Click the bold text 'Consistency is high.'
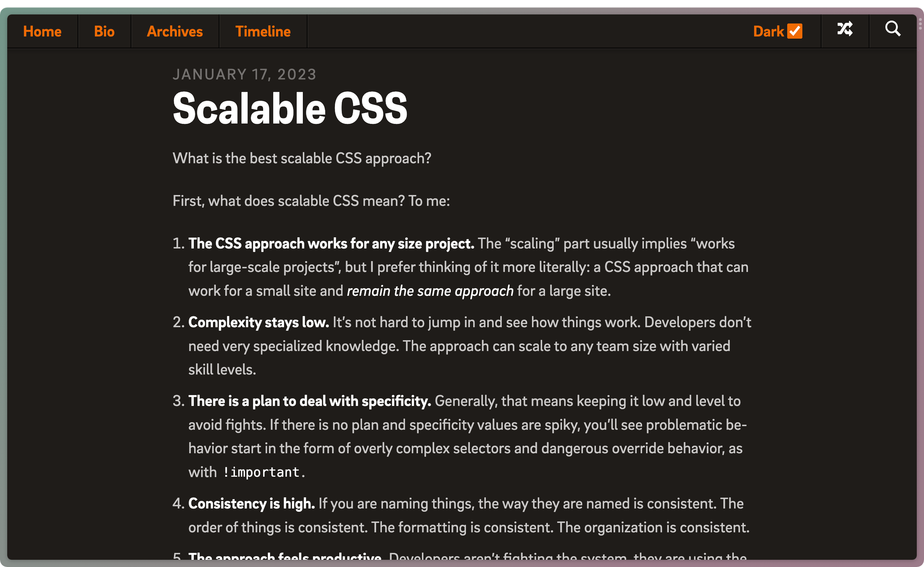The height and width of the screenshot is (567, 924). (251, 503)
